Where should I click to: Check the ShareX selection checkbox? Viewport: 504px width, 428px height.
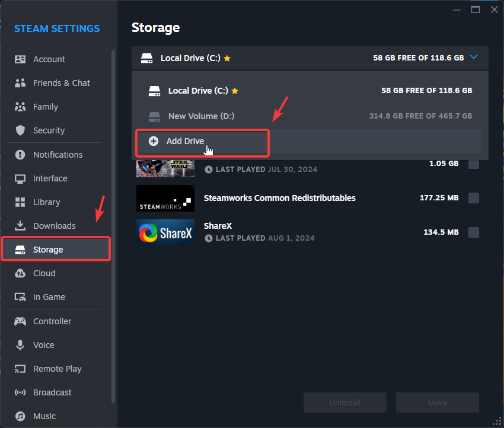pyautogui.click(x=474, y=232)
